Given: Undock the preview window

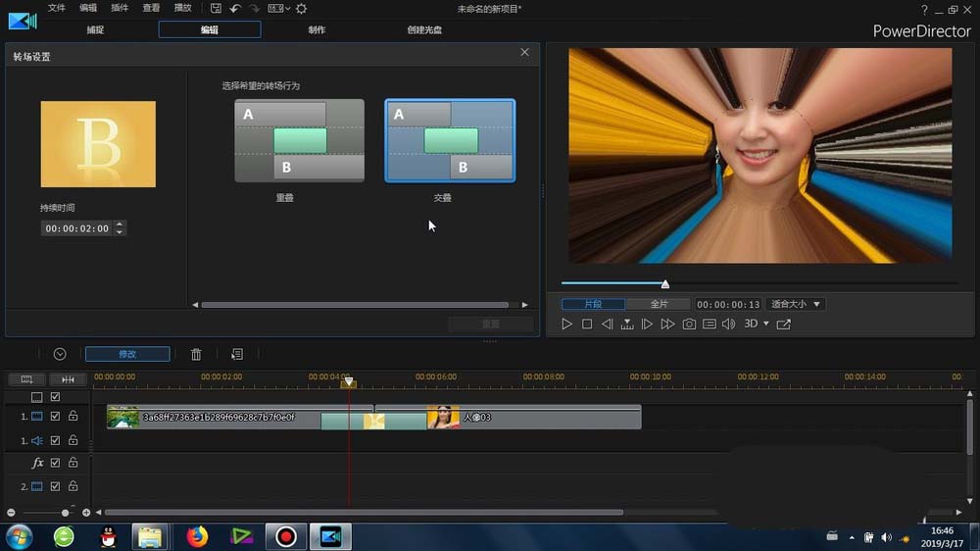Looking at the screenshot, I should click(784, 324).
